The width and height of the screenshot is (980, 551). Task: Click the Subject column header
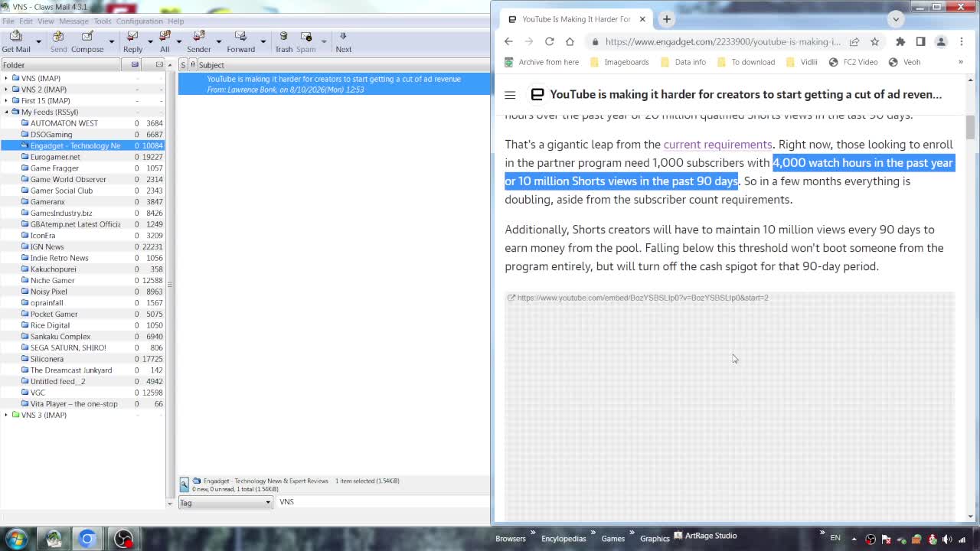click(x=343, y=65)
